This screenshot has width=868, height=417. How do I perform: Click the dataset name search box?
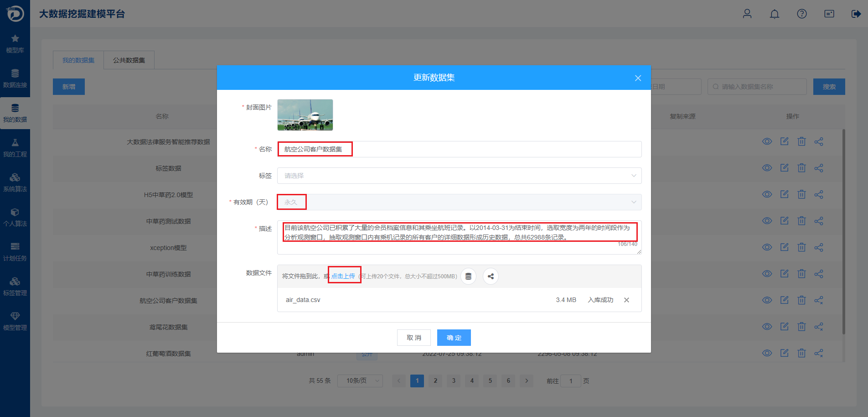click(x=757, y=87)
